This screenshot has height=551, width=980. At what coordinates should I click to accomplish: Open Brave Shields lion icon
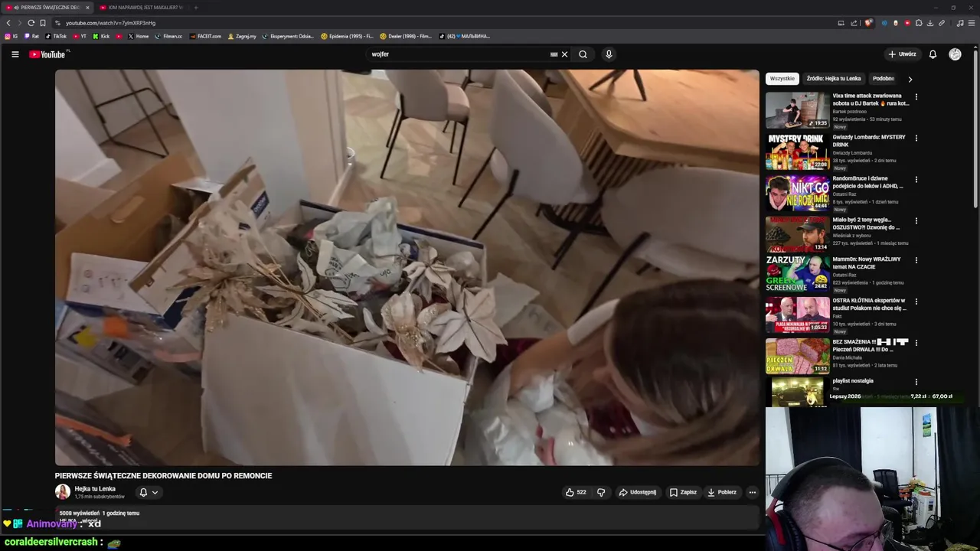pyautogui.click(x=867, y=23)
